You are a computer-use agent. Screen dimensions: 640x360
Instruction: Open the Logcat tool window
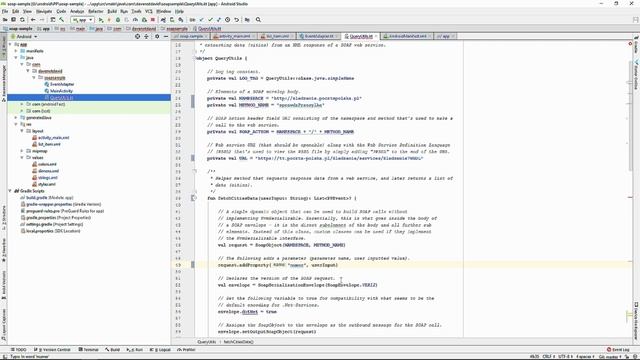[x=160, y=350]
